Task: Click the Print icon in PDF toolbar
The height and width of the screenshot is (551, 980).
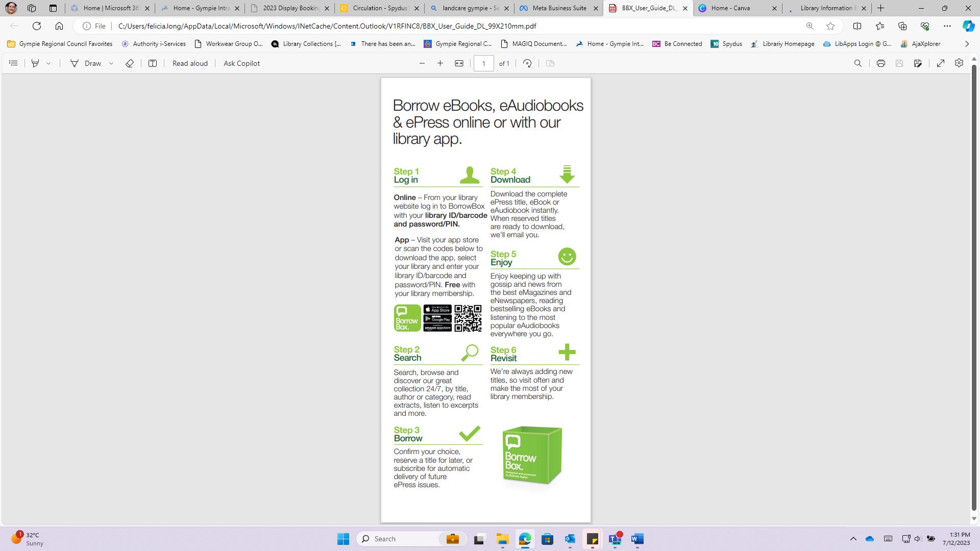Action: (x=880, y=63)
